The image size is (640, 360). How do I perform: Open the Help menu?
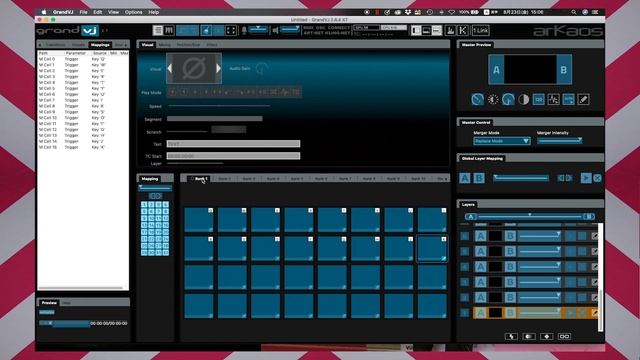click(x=153, y=12)
